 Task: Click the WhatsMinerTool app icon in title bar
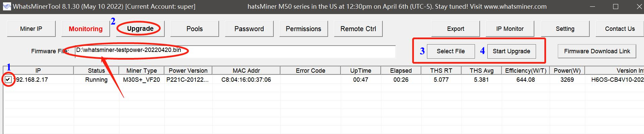pyautogui.click(x=7, y=6)
